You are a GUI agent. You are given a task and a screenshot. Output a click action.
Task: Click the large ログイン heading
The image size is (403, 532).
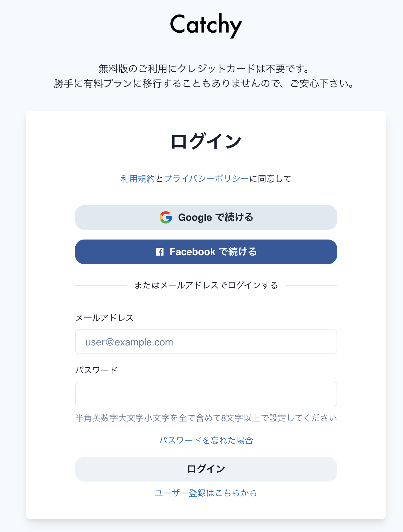click(x=206, y=142)
